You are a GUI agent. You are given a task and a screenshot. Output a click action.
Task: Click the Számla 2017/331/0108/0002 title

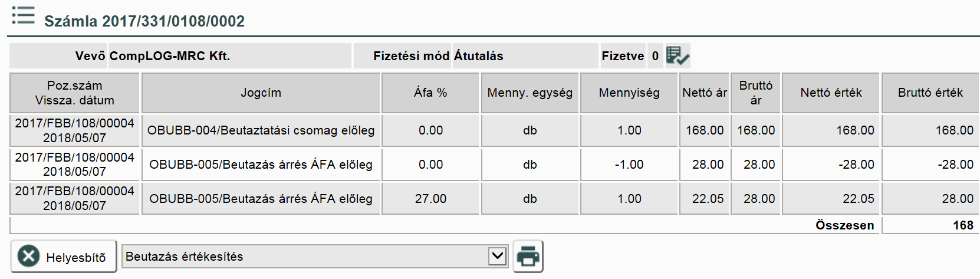pyautogui.click(x=144, y=21)
